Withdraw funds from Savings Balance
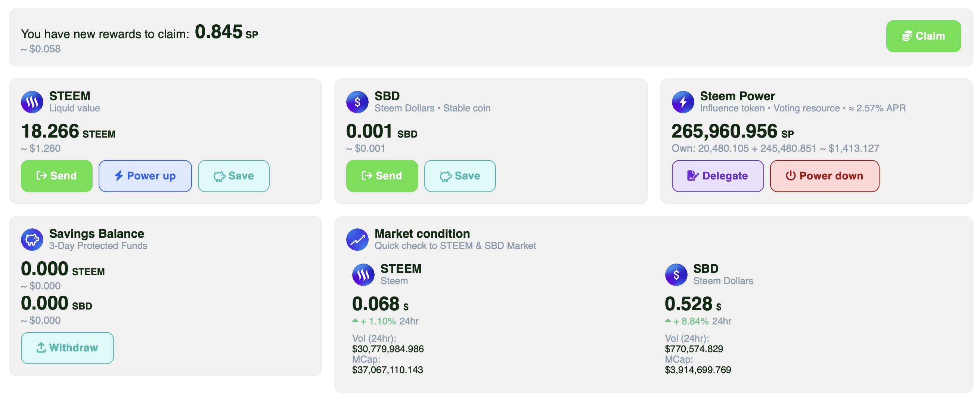 pyautogui.click(x=67, y=348)
